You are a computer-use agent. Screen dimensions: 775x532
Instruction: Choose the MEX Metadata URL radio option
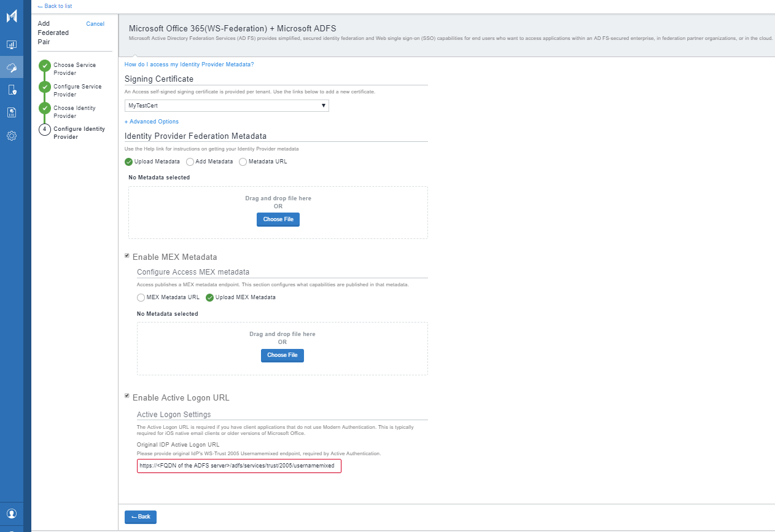(x=141, y=297)
